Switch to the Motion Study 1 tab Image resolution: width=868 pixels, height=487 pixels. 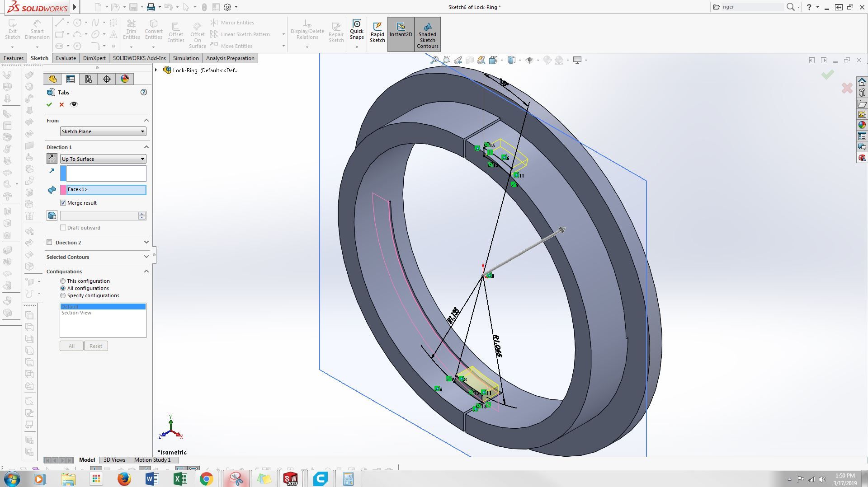coord(152,460)
